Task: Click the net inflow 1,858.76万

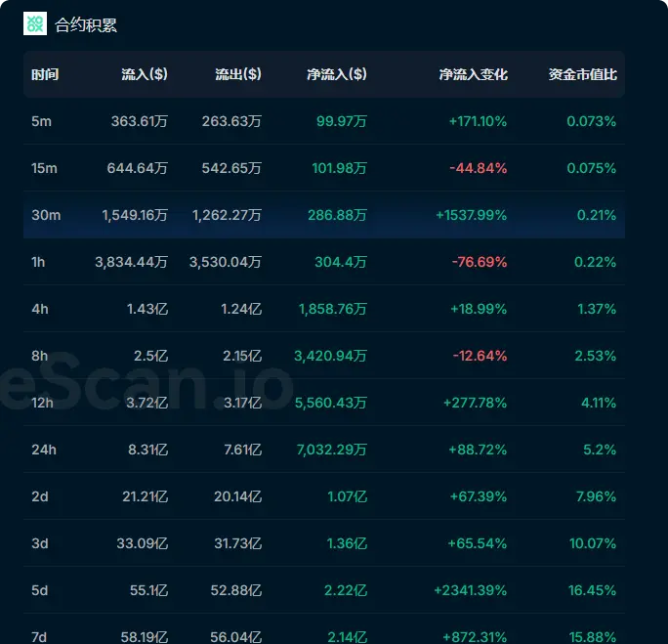Action: pyautogui.click(x=333, y=309)
